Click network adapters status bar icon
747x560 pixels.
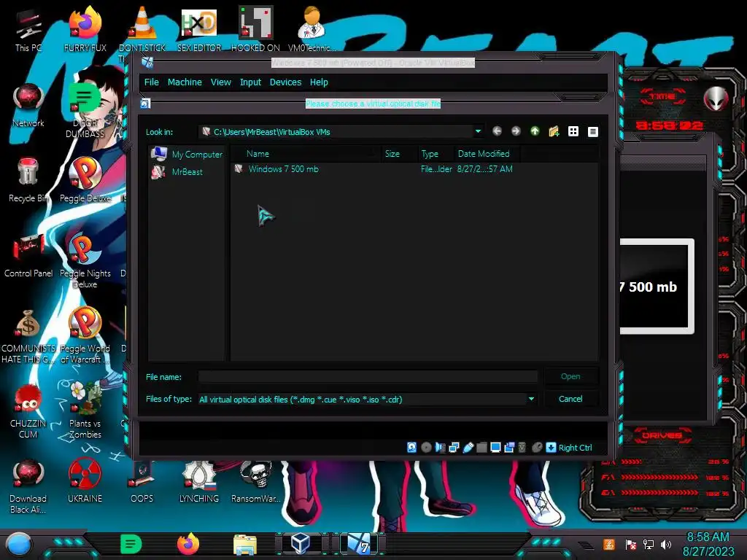454,447
